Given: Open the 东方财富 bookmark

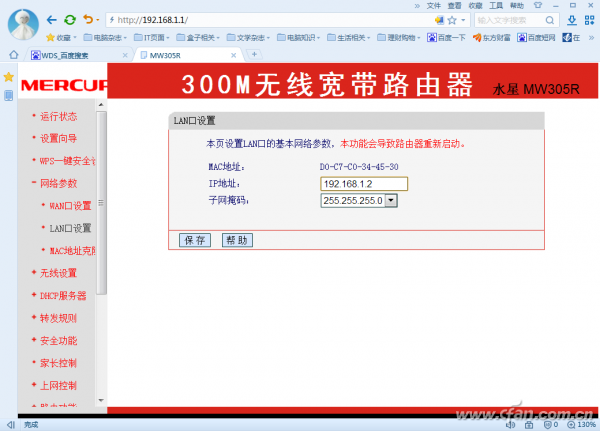Looking at the screenshot, I should 492,38.
